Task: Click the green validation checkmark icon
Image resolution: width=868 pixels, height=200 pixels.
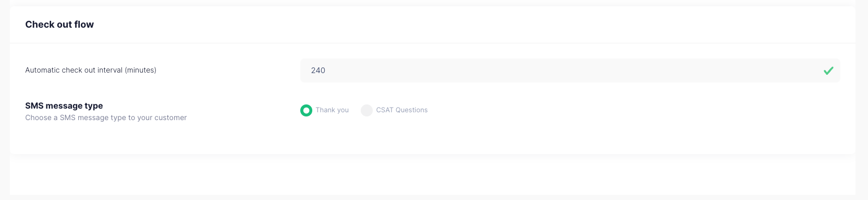Action: 828,70
